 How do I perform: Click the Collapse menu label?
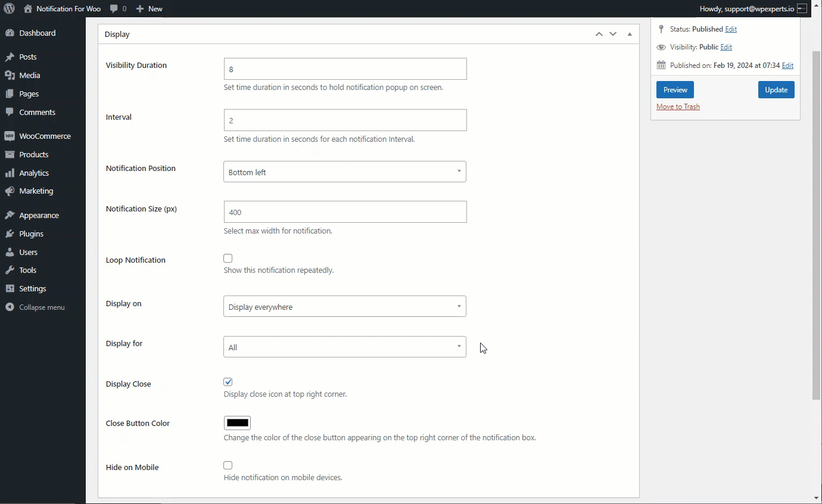(42, 307)
